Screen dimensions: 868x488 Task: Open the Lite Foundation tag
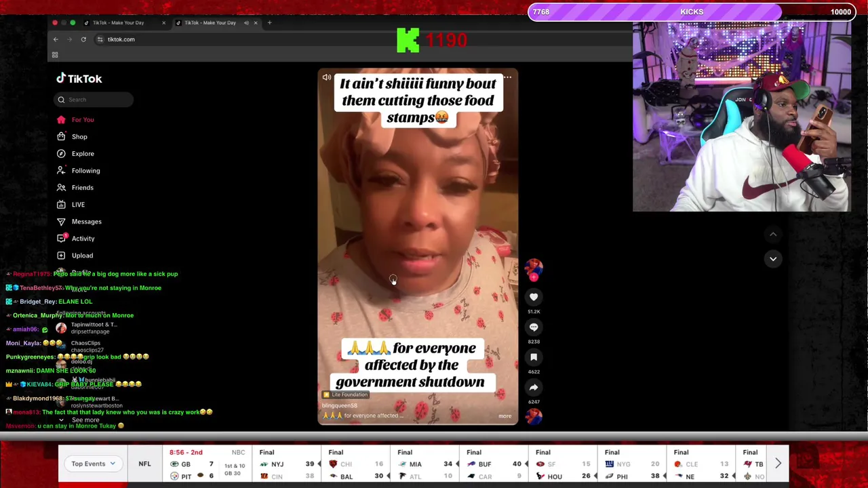[x=345, y=394]
